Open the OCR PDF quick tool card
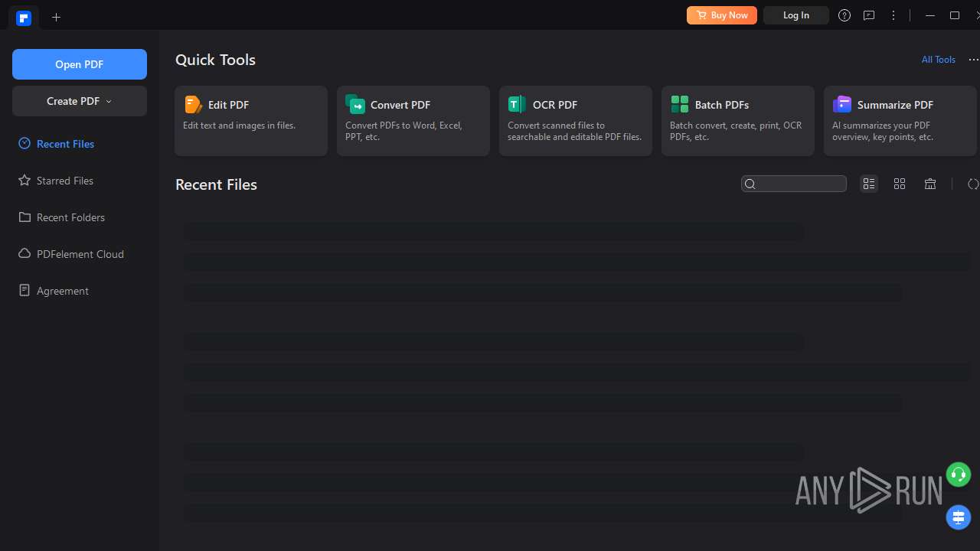The height and width of the screenshot is (551, 980). click(x=576, y=121)
